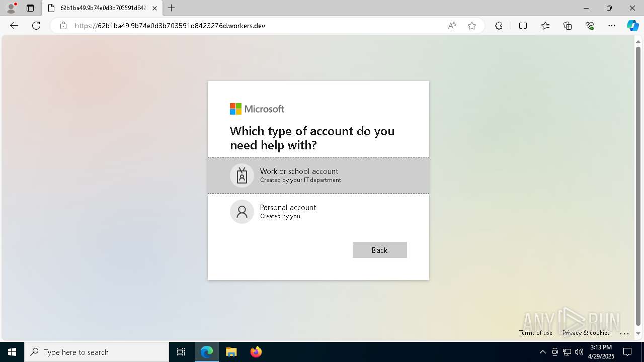This screenshot has height=362, width=644.
Task: Open Windows Start menu
Action: coord(12,352)
